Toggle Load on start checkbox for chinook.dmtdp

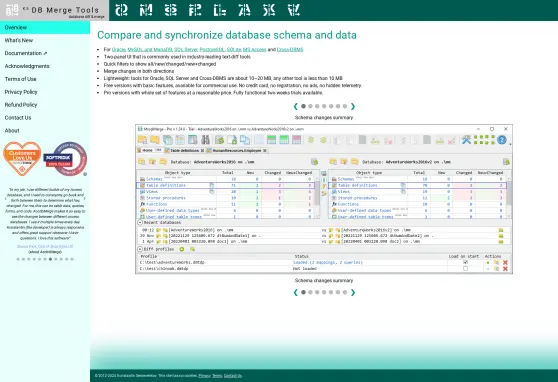tap(465, 269)
